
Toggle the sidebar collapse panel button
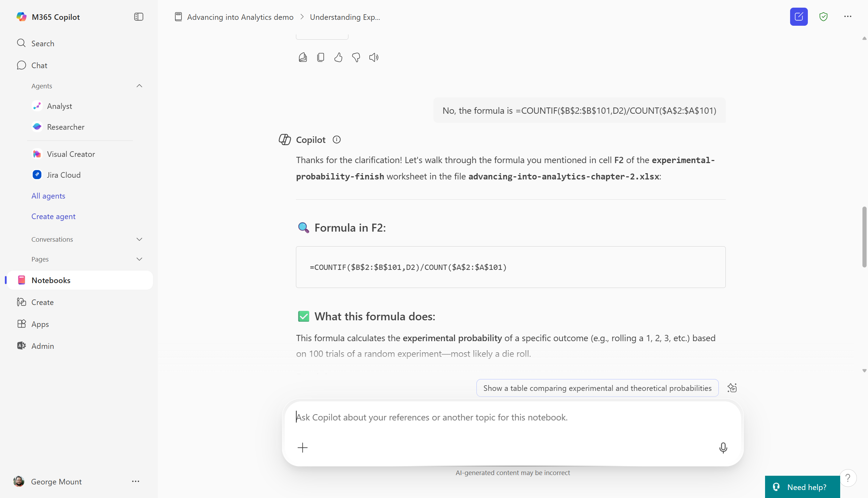[x=138, y=17]
